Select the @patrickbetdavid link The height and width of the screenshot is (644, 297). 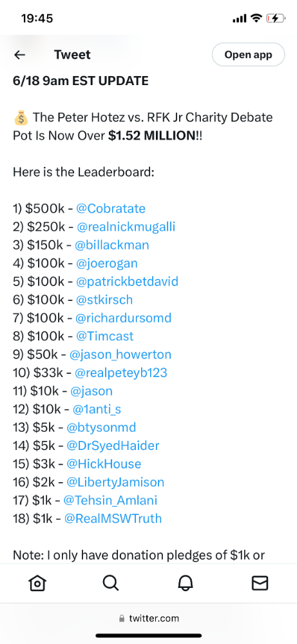(x=127, y=281)
